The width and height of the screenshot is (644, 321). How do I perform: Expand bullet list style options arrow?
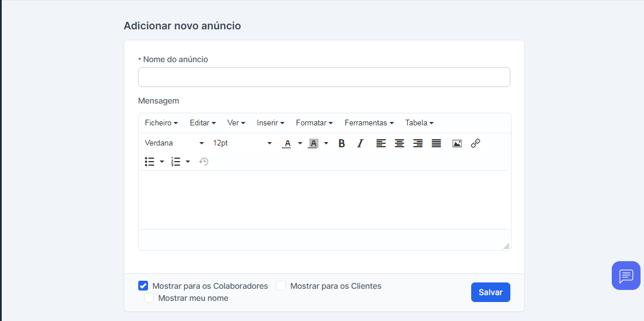[x=162, y=162]
